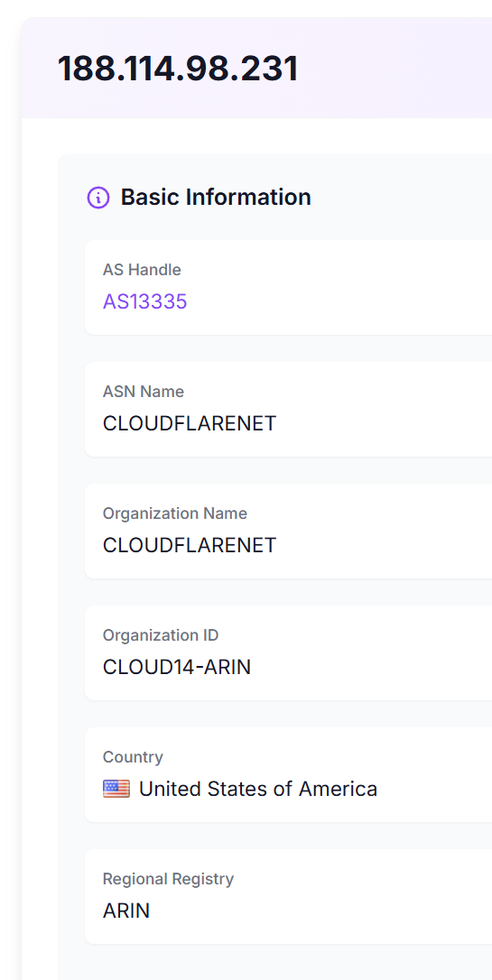Screen dimensions: 492x980
Task: Click the Organization ID label
Action: coord(161,635)
